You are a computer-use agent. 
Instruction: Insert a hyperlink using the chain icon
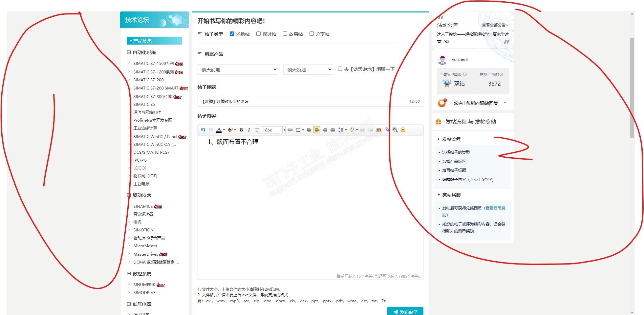(290, 130)
